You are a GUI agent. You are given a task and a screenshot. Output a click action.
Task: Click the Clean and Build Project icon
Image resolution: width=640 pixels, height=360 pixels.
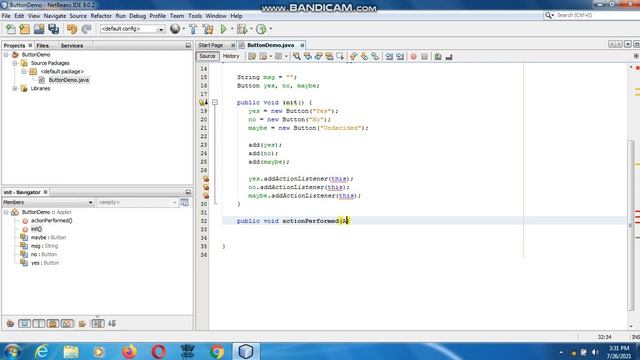[x=208, y=29]
